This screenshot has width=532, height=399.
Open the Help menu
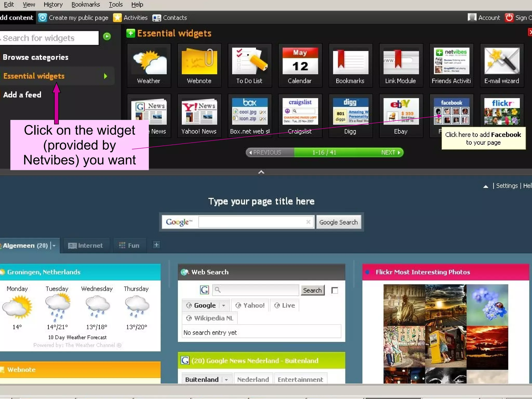[x=137, y=4]
